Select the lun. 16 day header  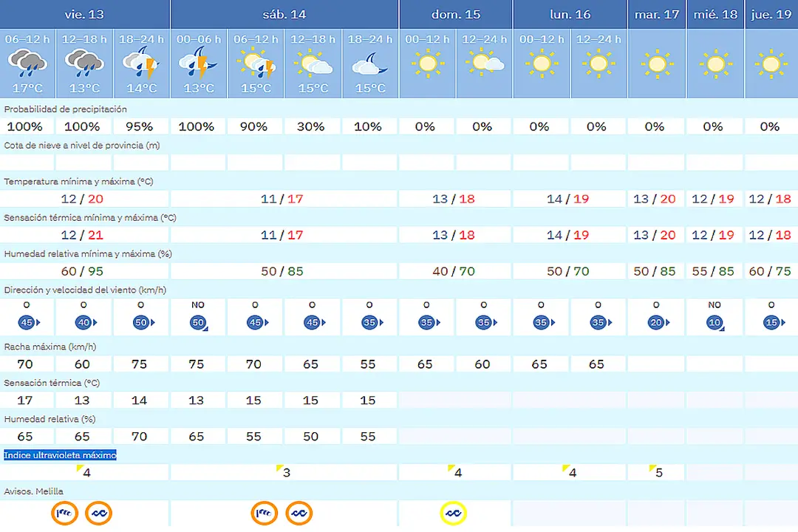click(x=570, y=14)
